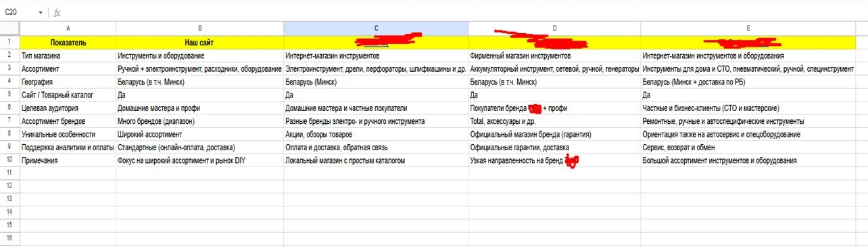Click cell 'Аккумуляторный инструмент, сетевой, ручной, генераторы'

pyautogui.click(x=554, y=68)
